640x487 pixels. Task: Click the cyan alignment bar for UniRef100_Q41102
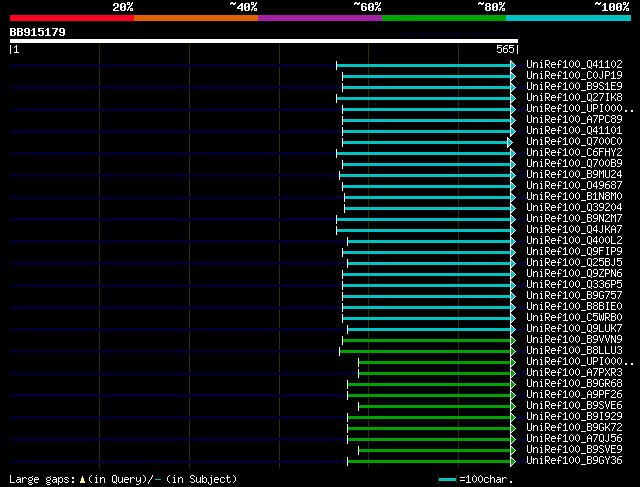[424, 65]
